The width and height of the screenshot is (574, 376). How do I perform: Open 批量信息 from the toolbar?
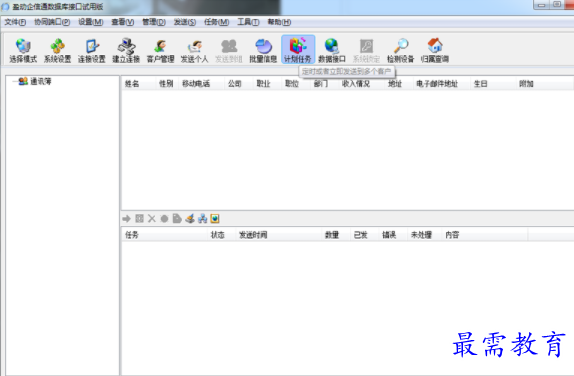263,50
